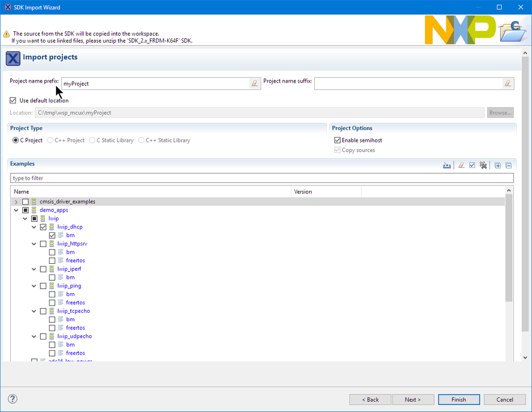The width and height of the screenshot is (532, 412).
Task: Click the Next > button
Action: [413, 399]
